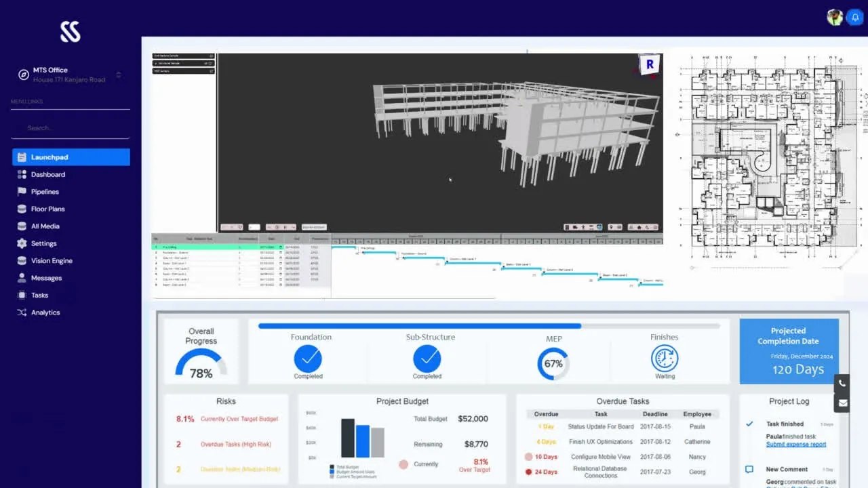Image resolution: width=868 pixels, height=488 pixels.
Task: Click the Overall Progress 78% gauge
Action: (201, 364)
